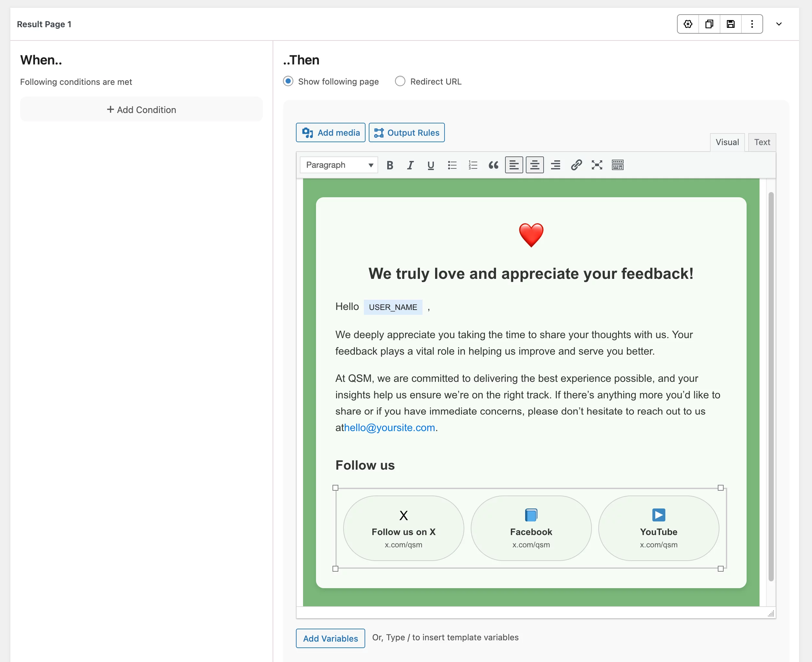Align text right
This screenshot has height=662, width=812.
tap(556, 165)
